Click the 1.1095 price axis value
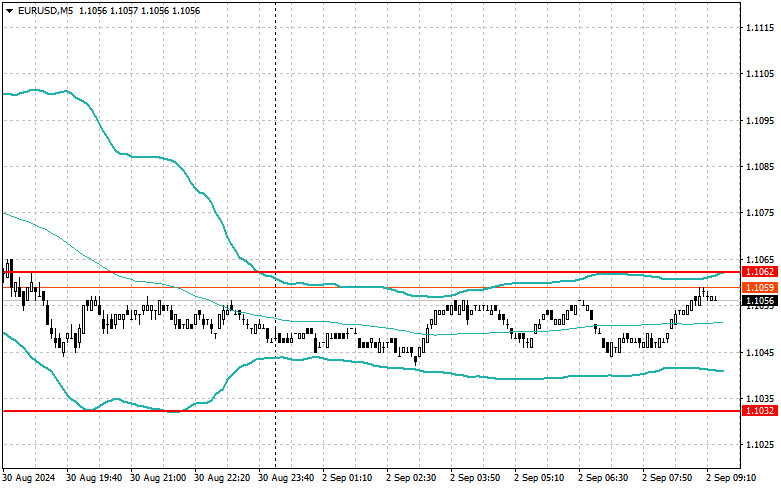 pos(761,121)
